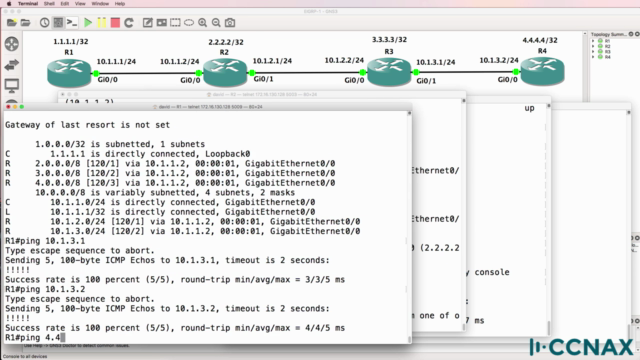Zoom in on the topology

coord(202,22)
